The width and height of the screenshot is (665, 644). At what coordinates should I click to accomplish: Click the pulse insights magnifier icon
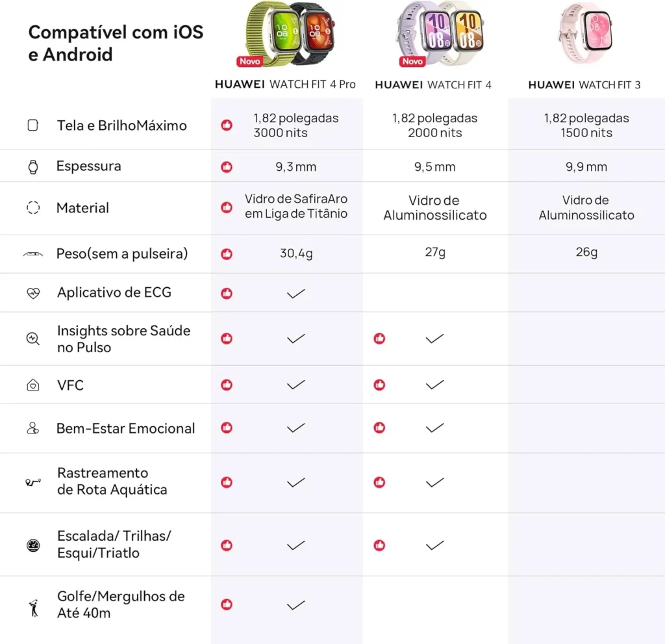pos(33,339)
